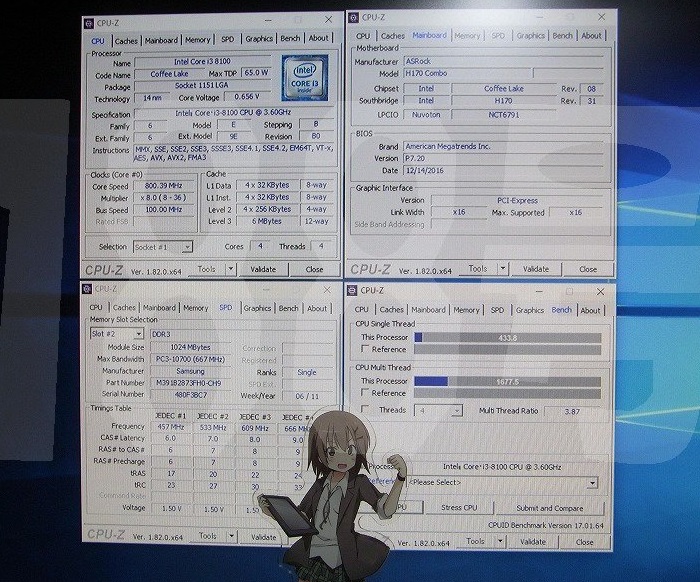Select Memory tab in SPD window
The image size is (700, 582).
196,308
